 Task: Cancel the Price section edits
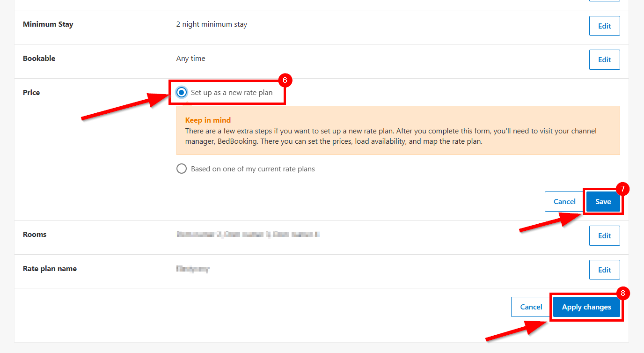click(x=564, y=201)
